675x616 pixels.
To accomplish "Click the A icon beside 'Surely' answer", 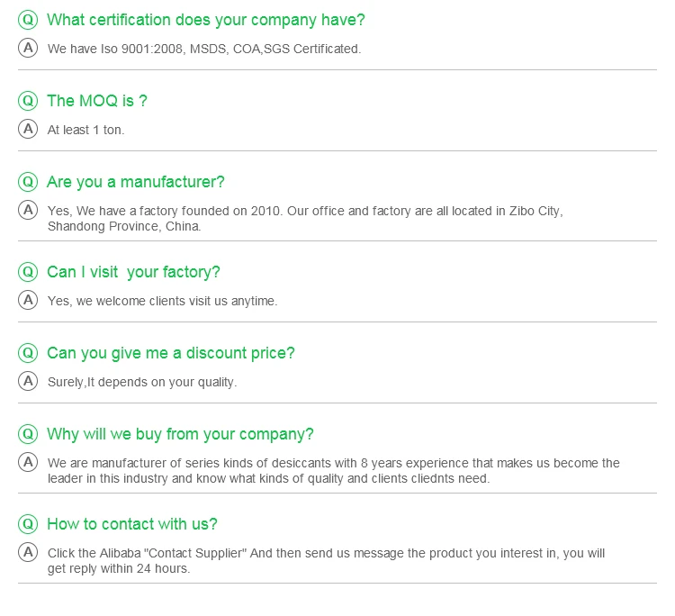I will tap(28, 381).
